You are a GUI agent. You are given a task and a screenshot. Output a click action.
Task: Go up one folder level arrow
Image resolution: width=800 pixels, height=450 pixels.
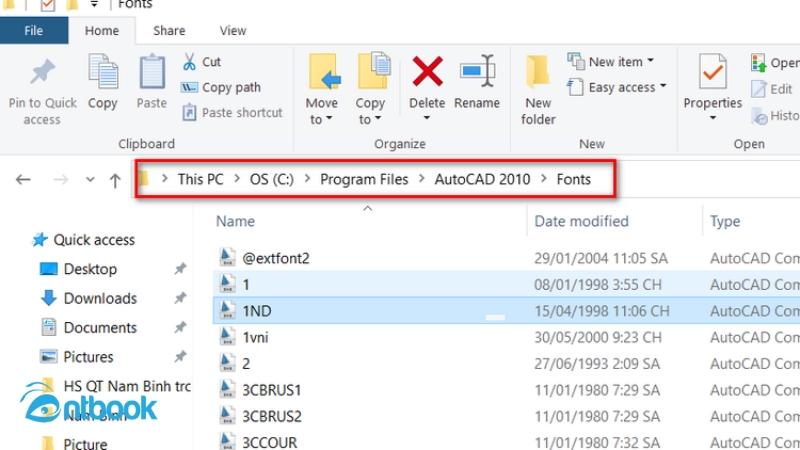(x=115, y=180)
